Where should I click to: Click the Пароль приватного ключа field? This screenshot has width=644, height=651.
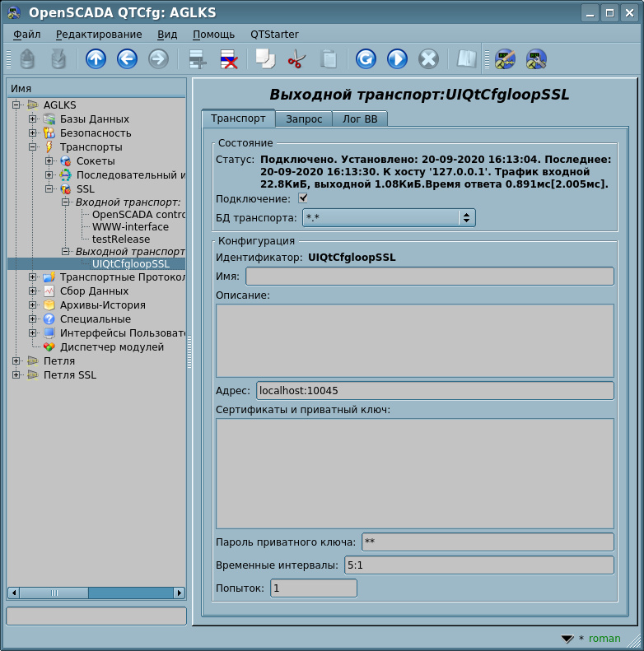pyautogui.click(x=488, y=542)
